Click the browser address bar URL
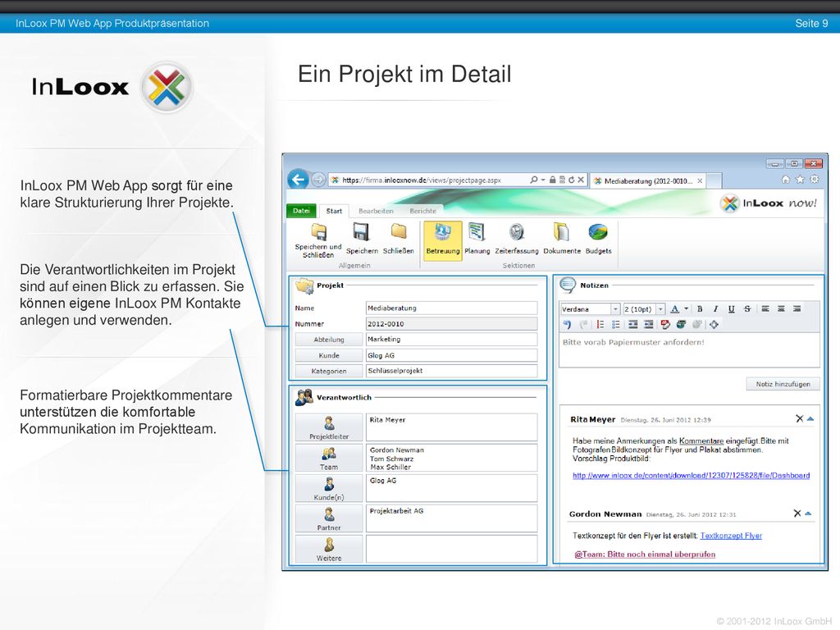 [422, 180]
